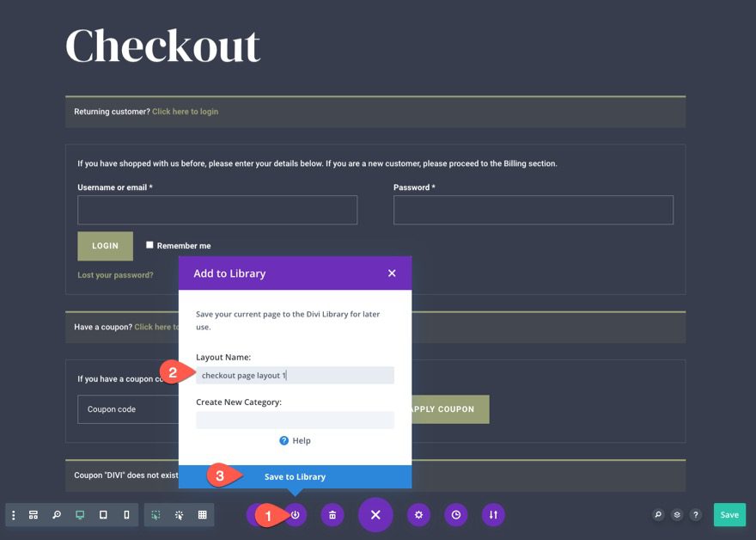Click the Save to Library button

pyautogui.click(x=295, y=476)
